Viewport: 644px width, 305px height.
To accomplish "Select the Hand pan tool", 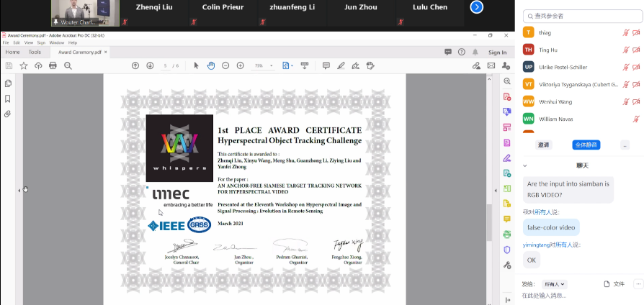I will 211,65.
